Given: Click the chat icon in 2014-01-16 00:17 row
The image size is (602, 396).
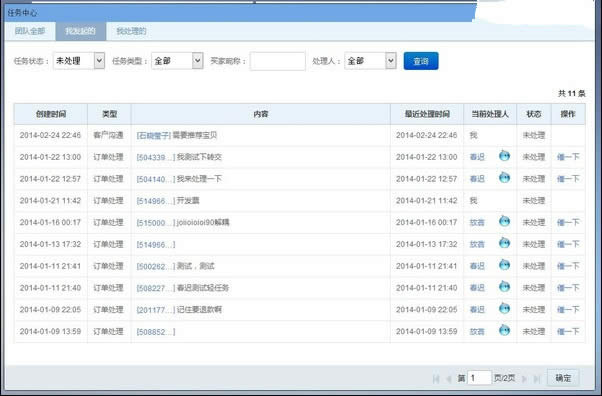Looking at the screenshot, I should pyautogui.click(x=504, y=221).
